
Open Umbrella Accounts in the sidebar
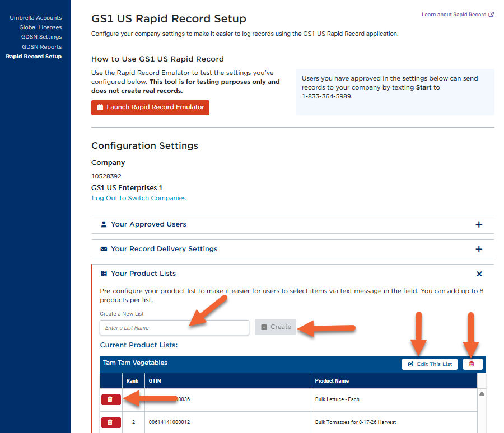coord(35,18)
